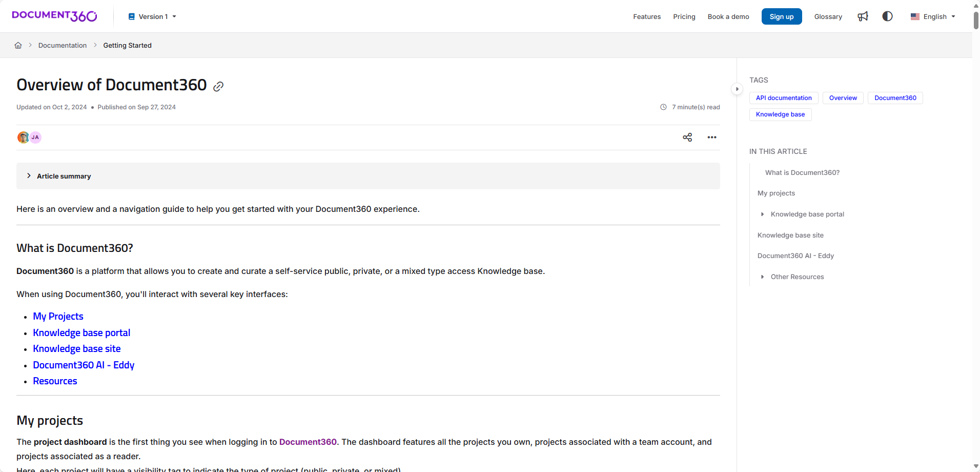
Task: Open the Glossary page
Action: 828,16
